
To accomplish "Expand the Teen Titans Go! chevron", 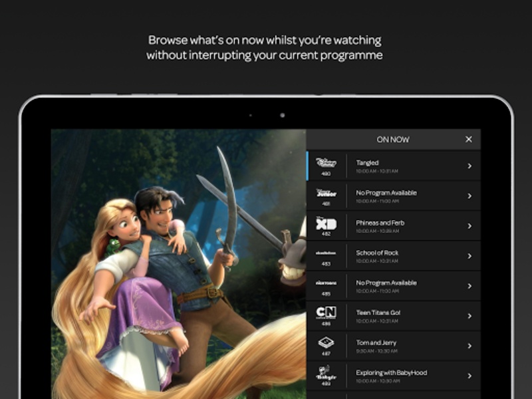I will 469,316.
